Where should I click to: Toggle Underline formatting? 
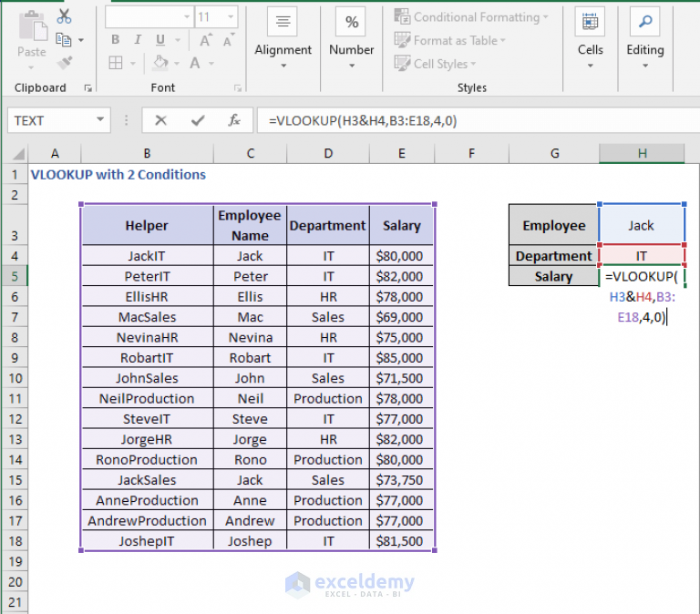[160, 40]
